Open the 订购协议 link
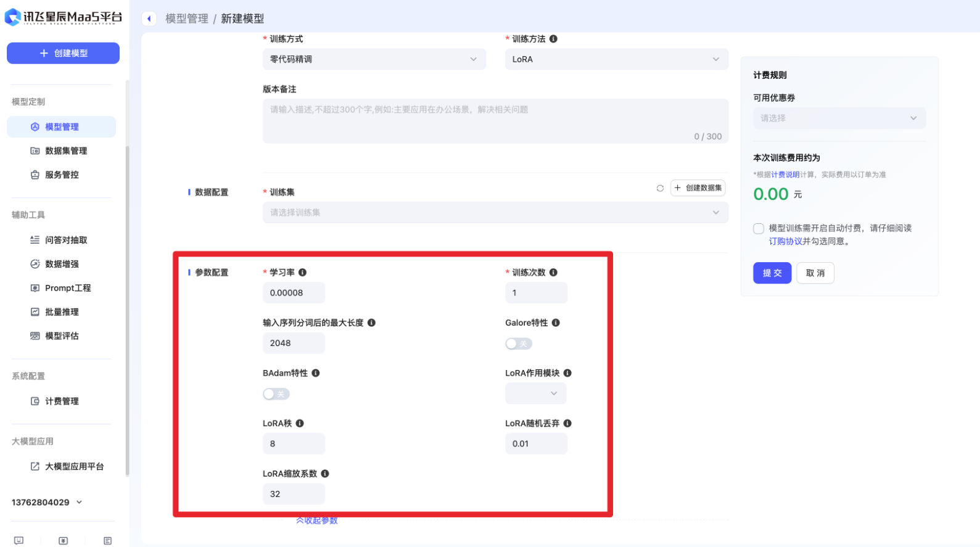This screenshot has height=547, width=980. pos(785,241)
